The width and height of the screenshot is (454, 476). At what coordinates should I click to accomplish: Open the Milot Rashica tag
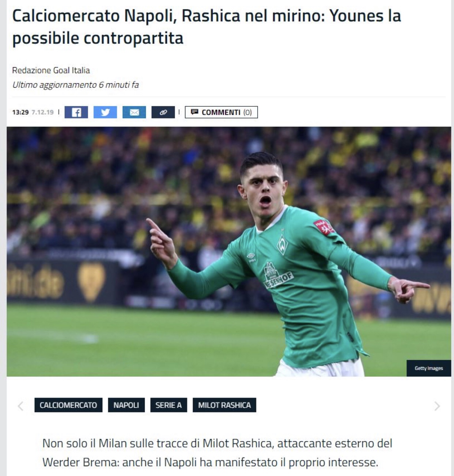pyautogui.click(x=224, y=405)
